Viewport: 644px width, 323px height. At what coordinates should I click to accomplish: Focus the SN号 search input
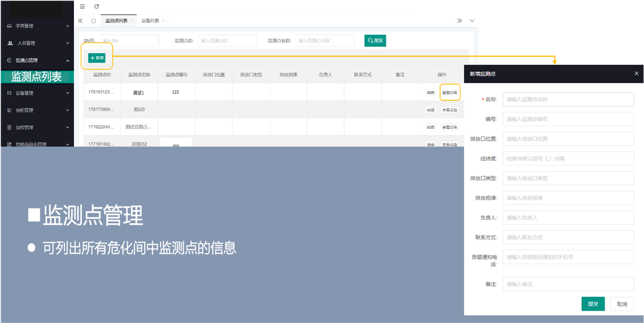pyautogui.click(x=129, y=41)
